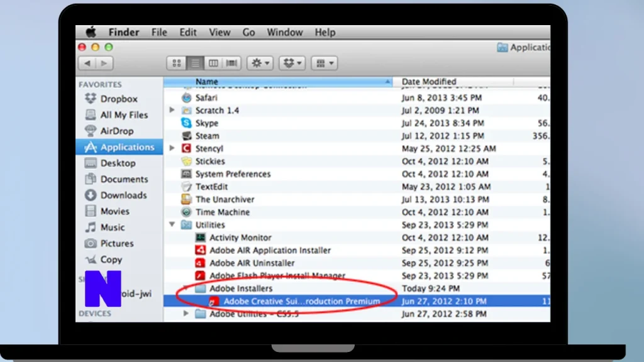
Task: Go back with the left arrow button
Action: pos(87,63)
